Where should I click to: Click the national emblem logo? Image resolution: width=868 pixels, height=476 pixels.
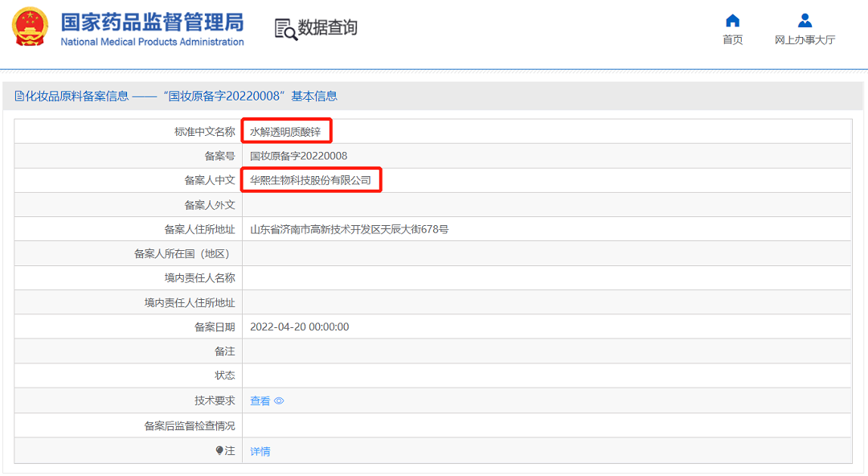click(x=30, y=27)
